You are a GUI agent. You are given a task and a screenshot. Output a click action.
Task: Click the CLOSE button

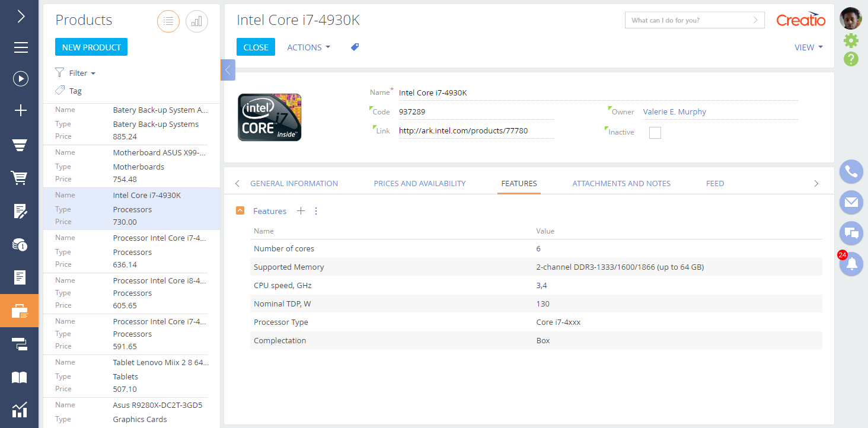(x=256, y=47)
